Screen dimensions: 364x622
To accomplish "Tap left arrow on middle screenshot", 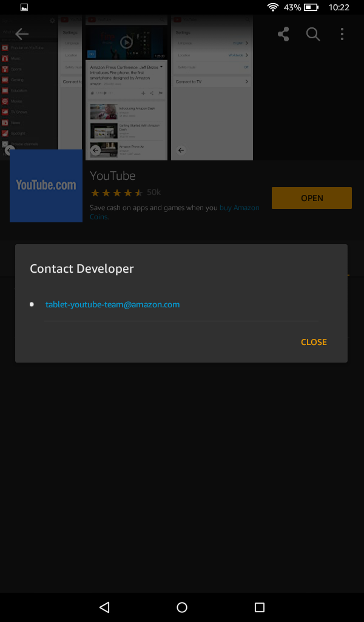I will click(95, 151).
